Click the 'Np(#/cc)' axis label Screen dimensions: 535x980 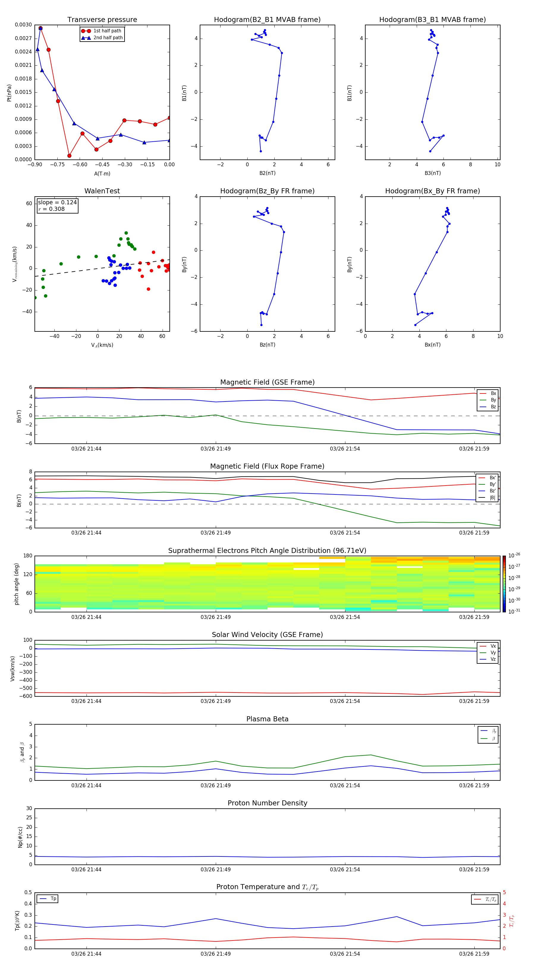tap(20, 837)
